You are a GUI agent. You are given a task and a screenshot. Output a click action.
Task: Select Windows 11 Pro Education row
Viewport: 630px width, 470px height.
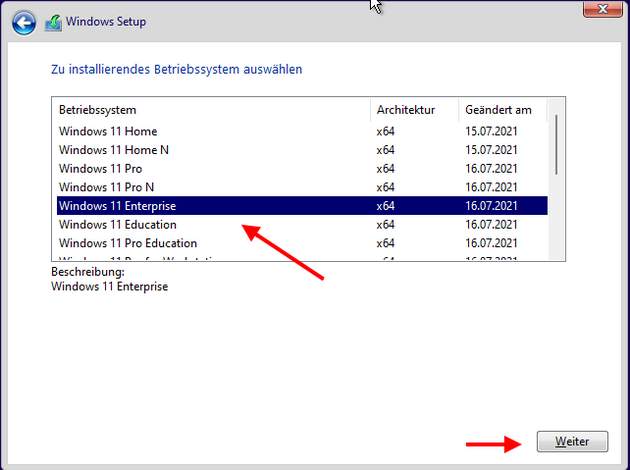click(x=127, y=243)
